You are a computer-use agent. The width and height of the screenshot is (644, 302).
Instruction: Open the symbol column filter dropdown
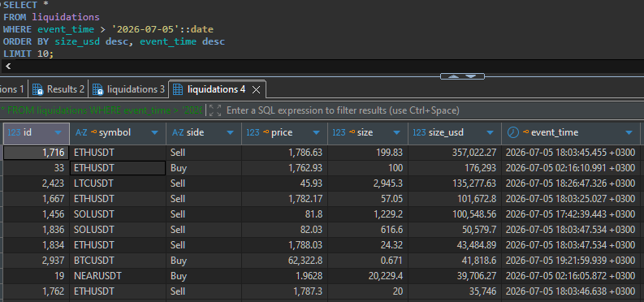pos(154,132)
